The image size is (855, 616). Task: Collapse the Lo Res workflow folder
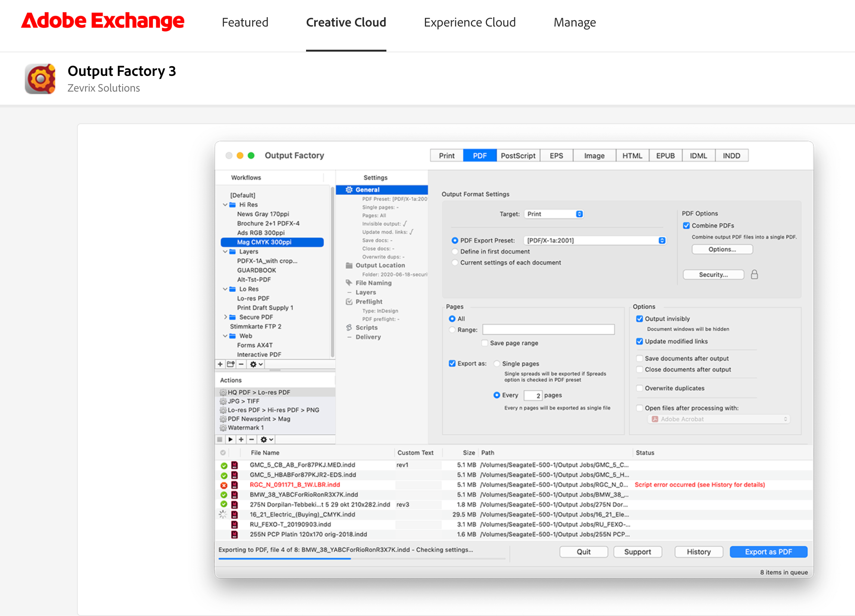click(x=225, y=289)
